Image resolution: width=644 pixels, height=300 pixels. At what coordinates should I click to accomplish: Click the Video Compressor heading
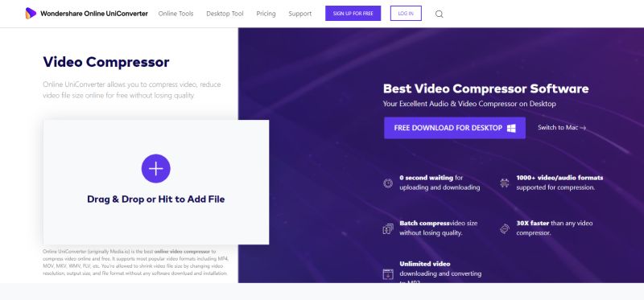pos(106,62)
